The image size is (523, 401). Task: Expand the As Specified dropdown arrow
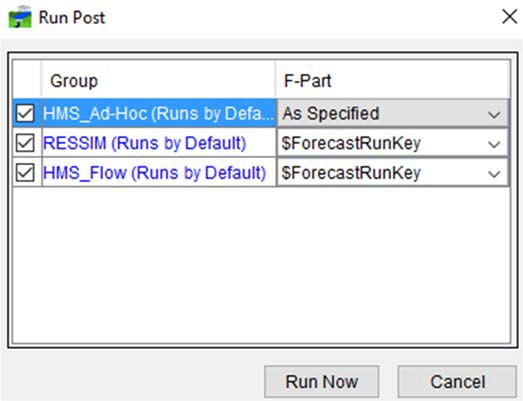[494, 114]
